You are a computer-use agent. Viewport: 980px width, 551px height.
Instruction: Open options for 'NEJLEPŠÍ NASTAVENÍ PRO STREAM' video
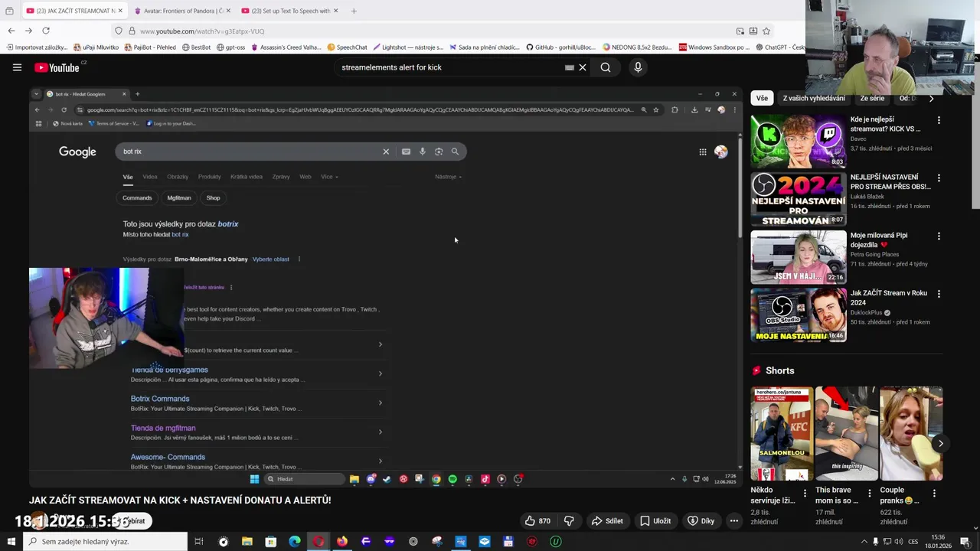939,178
